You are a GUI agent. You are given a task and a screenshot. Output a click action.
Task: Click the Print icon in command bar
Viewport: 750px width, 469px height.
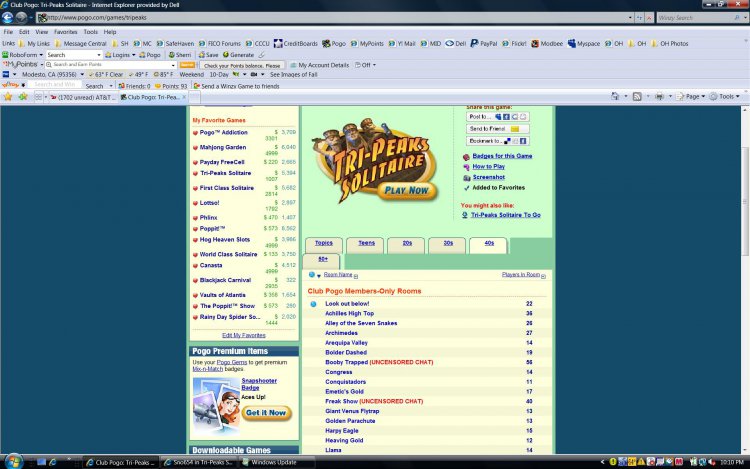[x=660, y=97]
